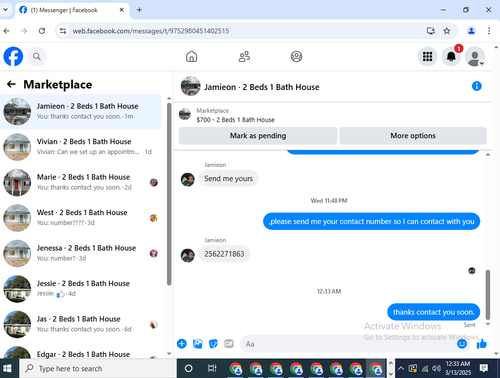
Task: View site information icon
Action: coord(63,31)
